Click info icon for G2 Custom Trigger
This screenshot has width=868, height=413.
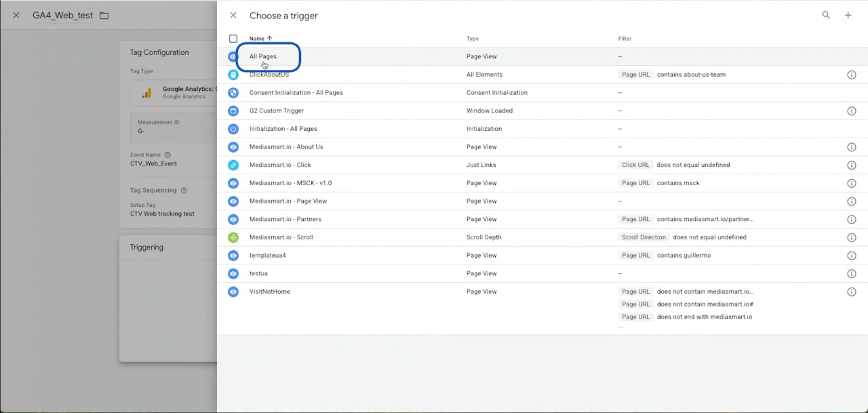click(x=852, y=111)
